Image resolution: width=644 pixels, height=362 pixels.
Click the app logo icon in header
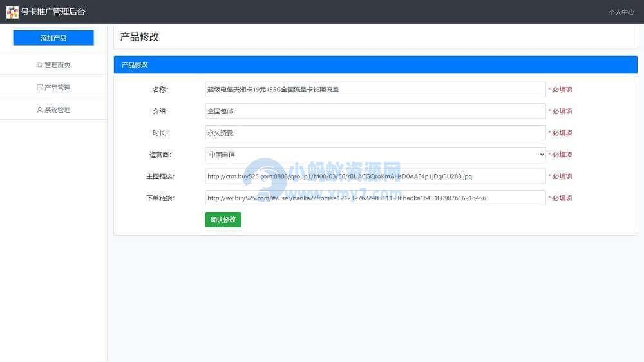point(12,12)
